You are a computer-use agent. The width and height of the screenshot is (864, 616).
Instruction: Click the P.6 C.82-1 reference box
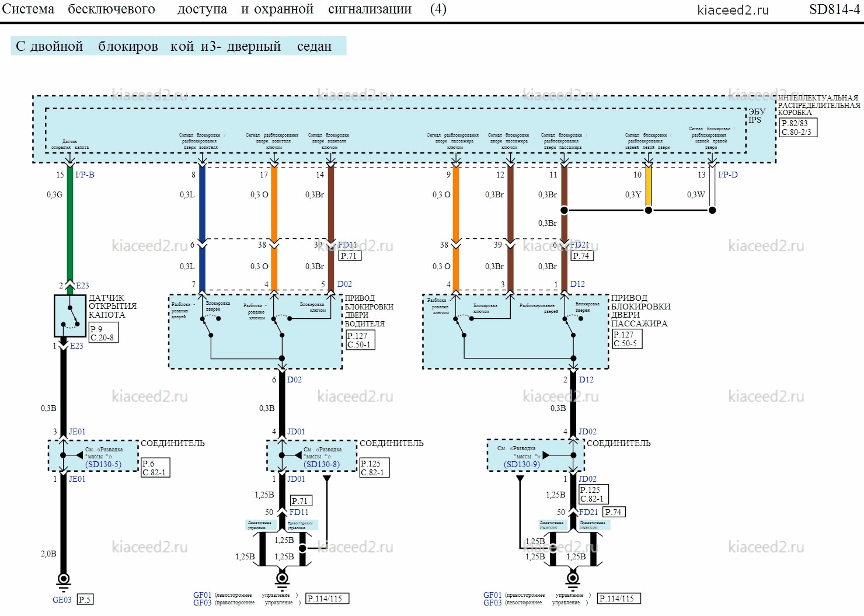[x=155, y=468]
